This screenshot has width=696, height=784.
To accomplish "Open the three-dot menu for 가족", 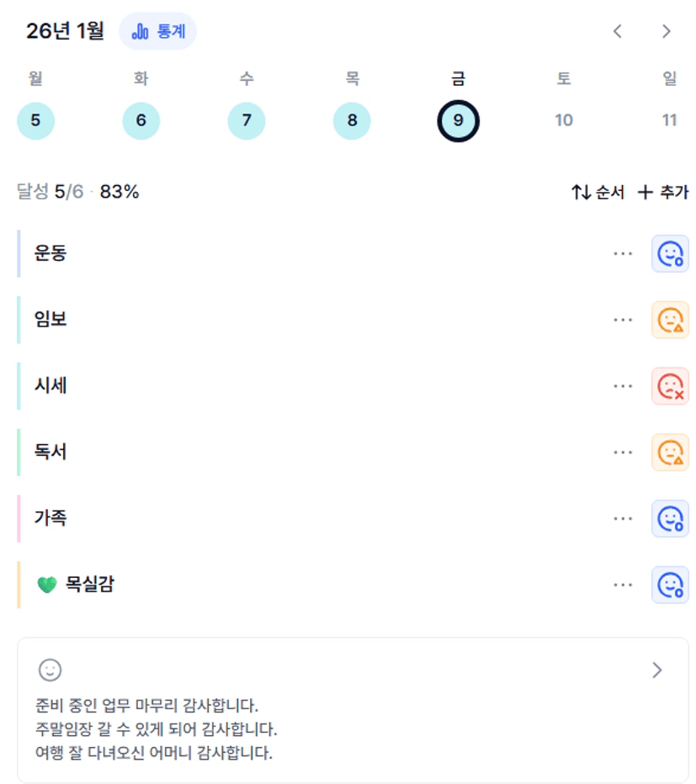I will pyautogui.click(x=623, y=518).
